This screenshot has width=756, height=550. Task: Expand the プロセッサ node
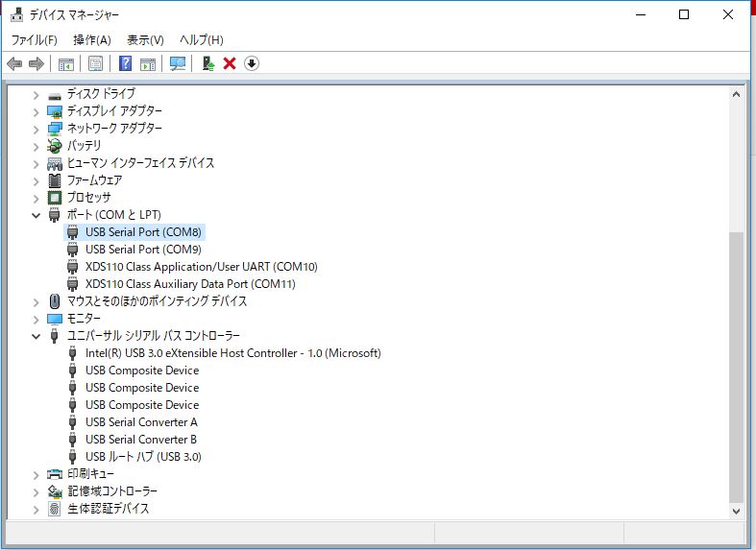(x=36, y=199)
